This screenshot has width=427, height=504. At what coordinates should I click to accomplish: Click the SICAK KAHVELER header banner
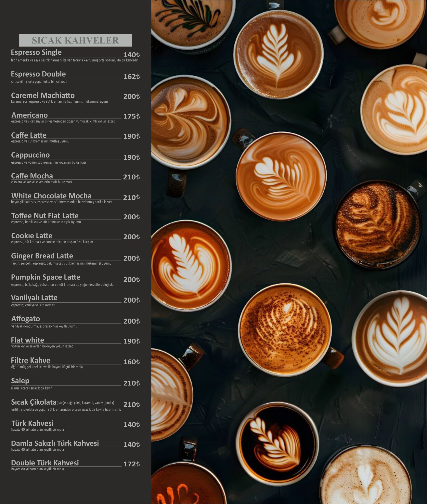click(x=75, y=40)
